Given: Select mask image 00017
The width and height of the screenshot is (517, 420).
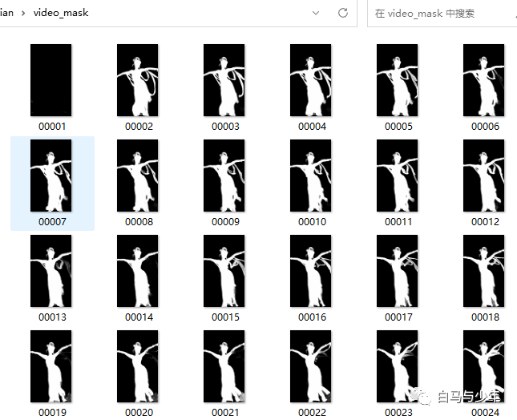Looking at the screenshot, I should [398, 271].
